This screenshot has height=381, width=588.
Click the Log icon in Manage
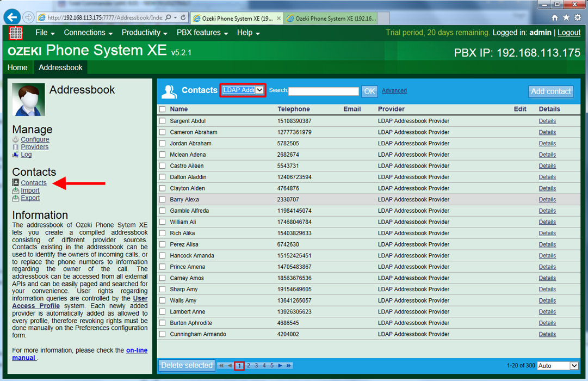click(x=15, y=155)
